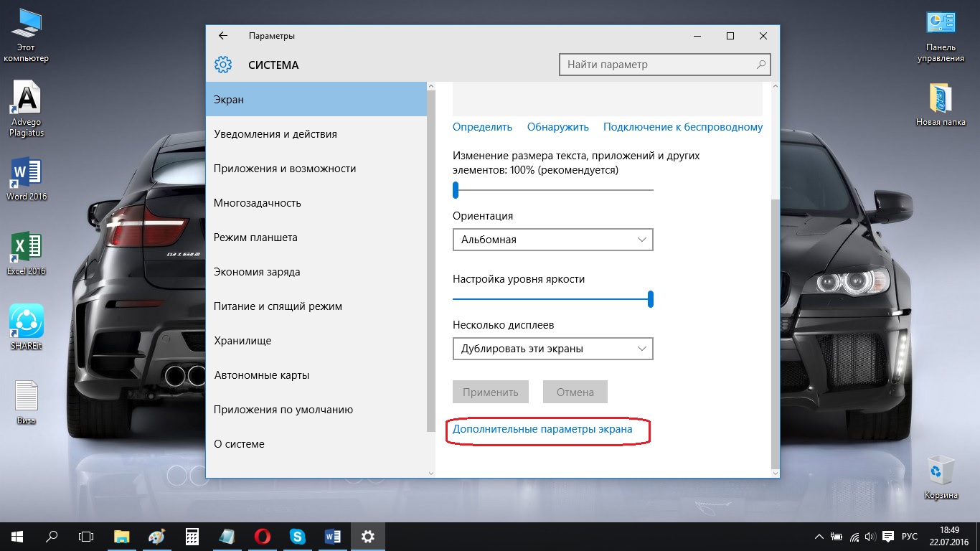Image resolution: width=980 pixels, height=551 pixels.
Task: Open Дополнительные параметры экрана link
Action: [x=542, y=429]
